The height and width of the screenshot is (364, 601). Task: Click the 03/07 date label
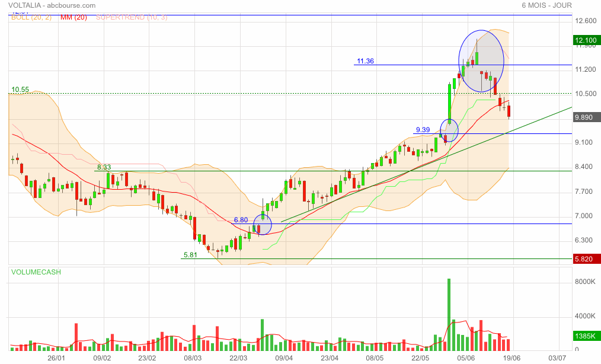pyautogui.click(x=557, y=358)
